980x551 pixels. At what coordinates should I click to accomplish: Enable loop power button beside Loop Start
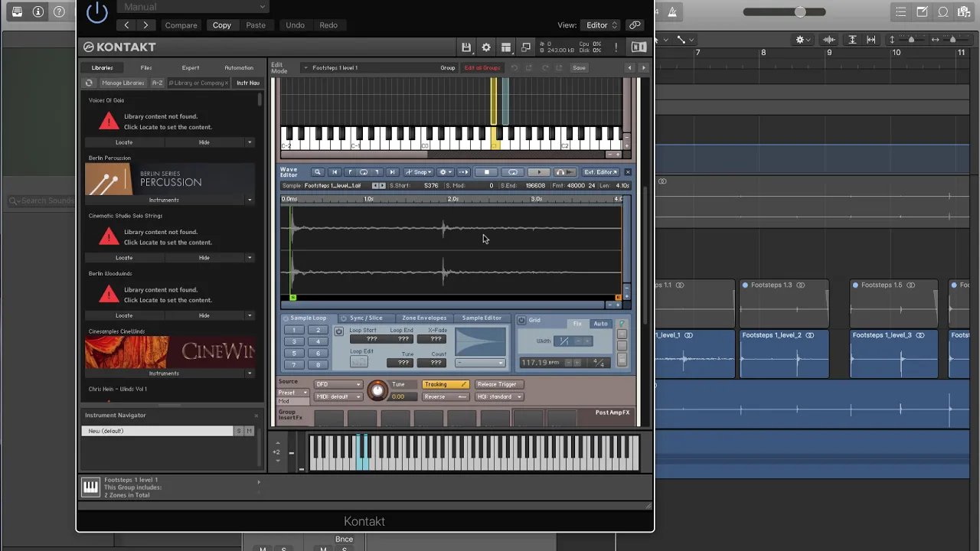(339, 331)
